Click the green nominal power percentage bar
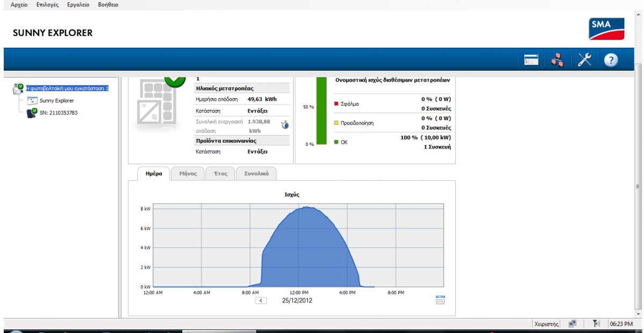This screenshot has height=333, width=644. [321, 111]
